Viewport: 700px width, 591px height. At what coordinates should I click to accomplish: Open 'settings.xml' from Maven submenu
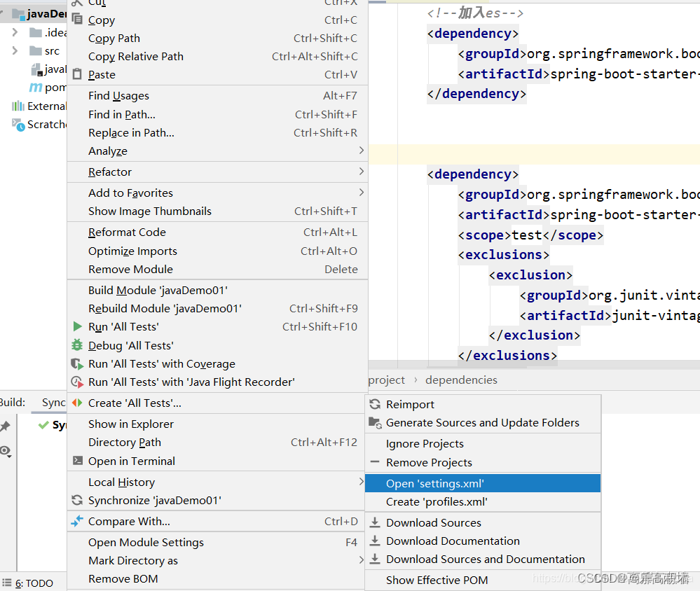(483, 483)
